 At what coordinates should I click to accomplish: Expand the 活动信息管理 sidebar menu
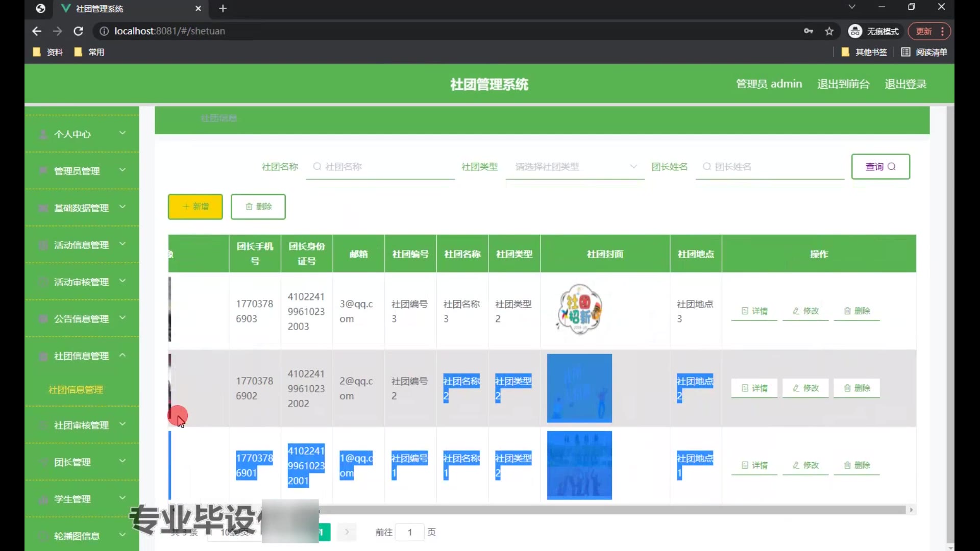[82, 245]
